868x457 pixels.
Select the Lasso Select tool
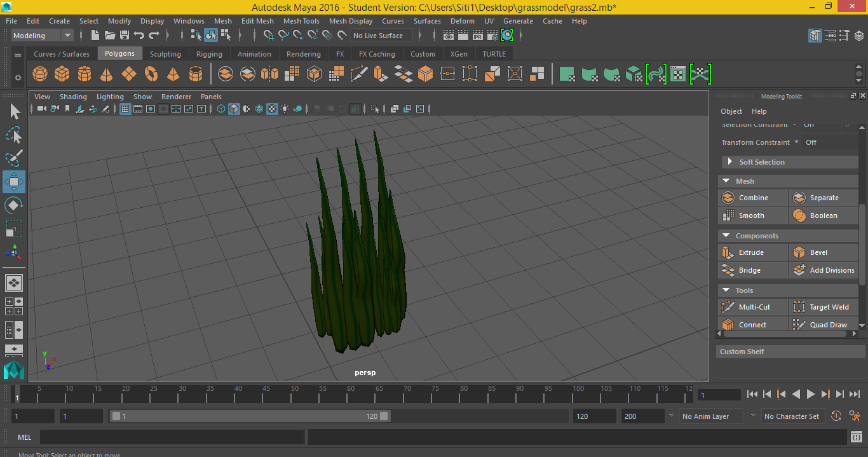click(14, 135)
